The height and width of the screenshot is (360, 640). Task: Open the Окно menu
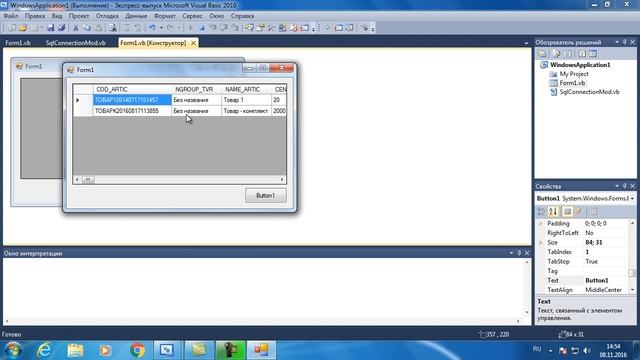217,16
